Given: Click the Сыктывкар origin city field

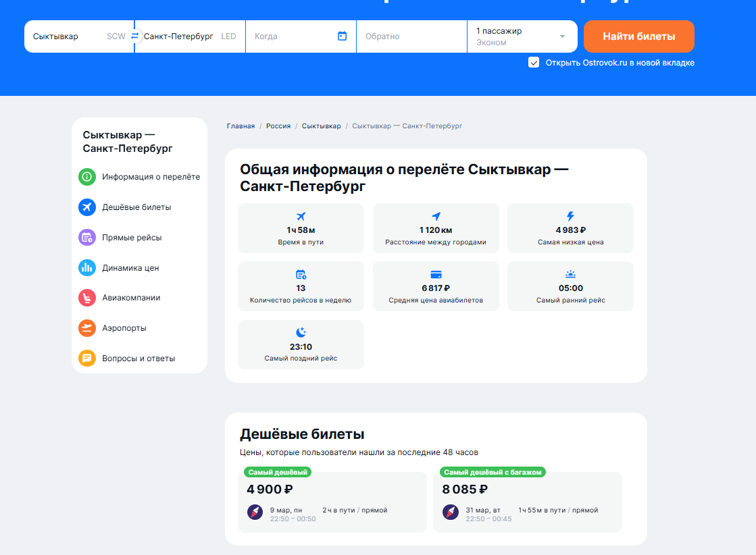Looking at the screenshot, I should [68, 36].
